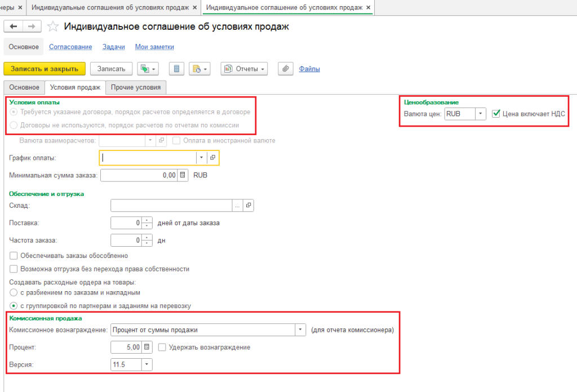This screenshot has width=577, height=392.
Task: Open Валюта взаиморасчетов linked item icon
Action: tap(161, 140)
